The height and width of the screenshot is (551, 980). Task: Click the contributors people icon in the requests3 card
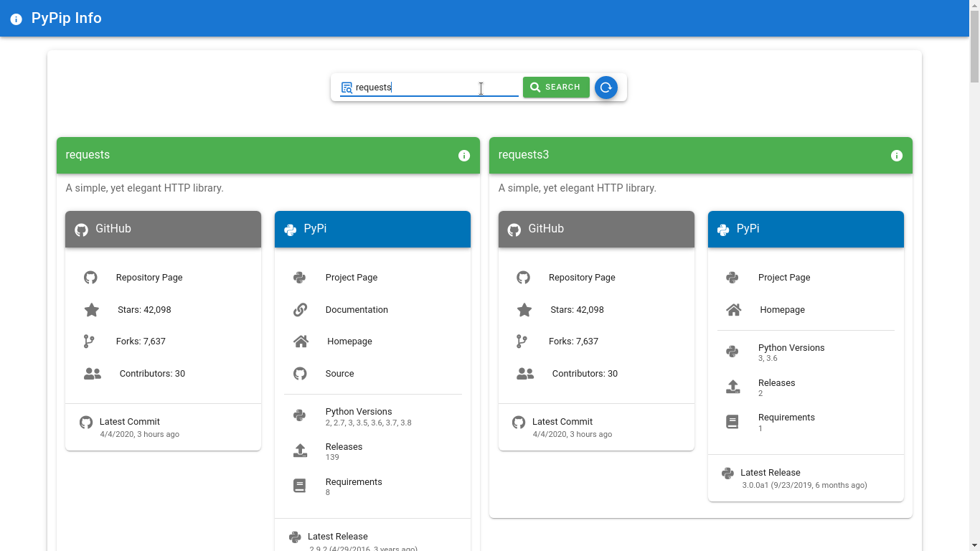coord(525,374)
